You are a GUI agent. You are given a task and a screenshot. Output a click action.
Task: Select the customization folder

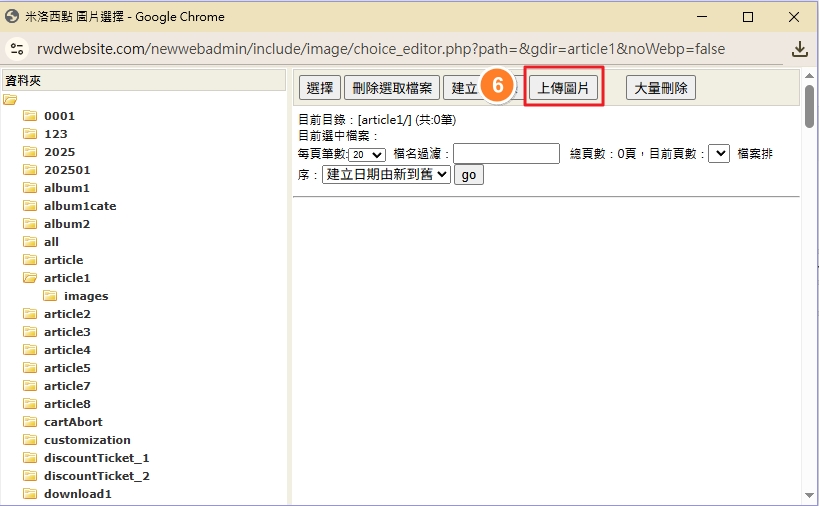point(87,440)
